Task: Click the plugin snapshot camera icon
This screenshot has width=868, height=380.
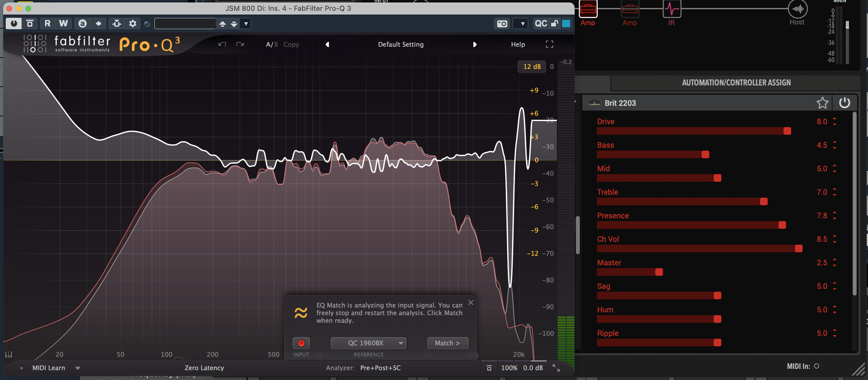Action: pyautogui.click(x=502, y=24)
